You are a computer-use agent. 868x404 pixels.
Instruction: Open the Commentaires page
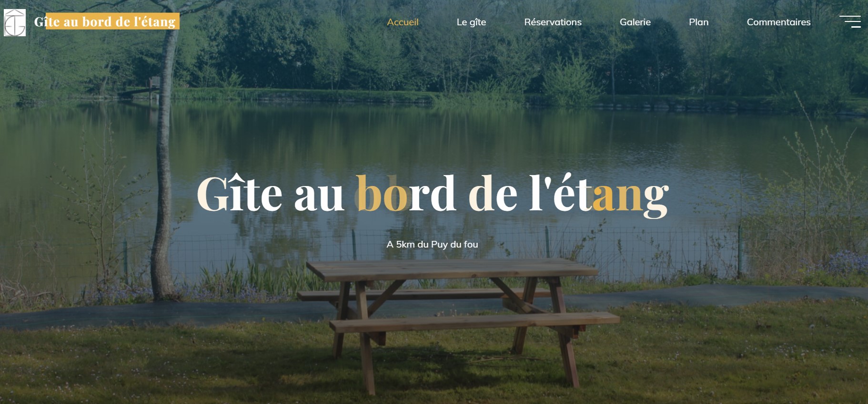click(778, 22)
